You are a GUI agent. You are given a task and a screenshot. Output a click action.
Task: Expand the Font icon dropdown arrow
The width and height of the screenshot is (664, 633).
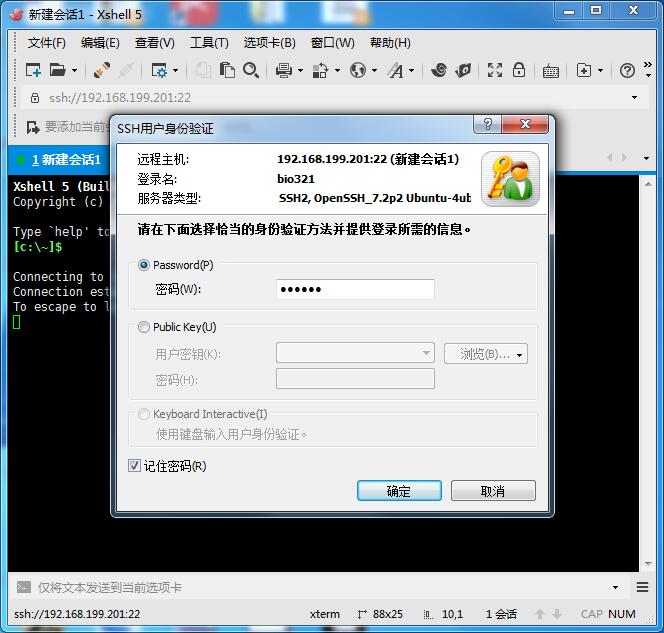[x=412, y=70]
